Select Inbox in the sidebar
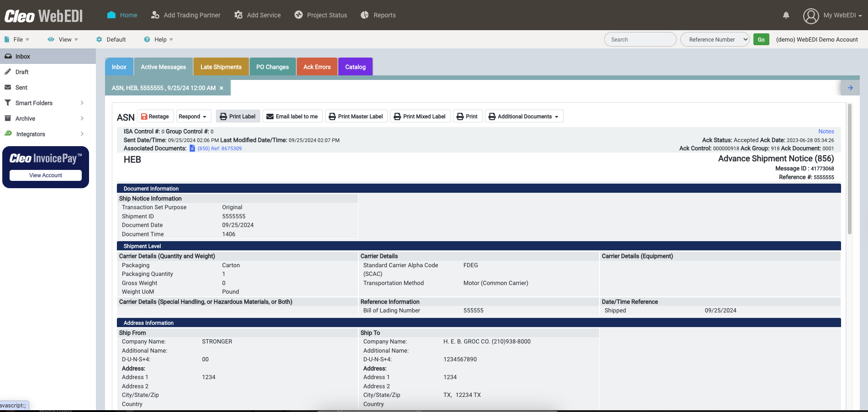The height and width of the screenshot is (412, 868). 48,56
